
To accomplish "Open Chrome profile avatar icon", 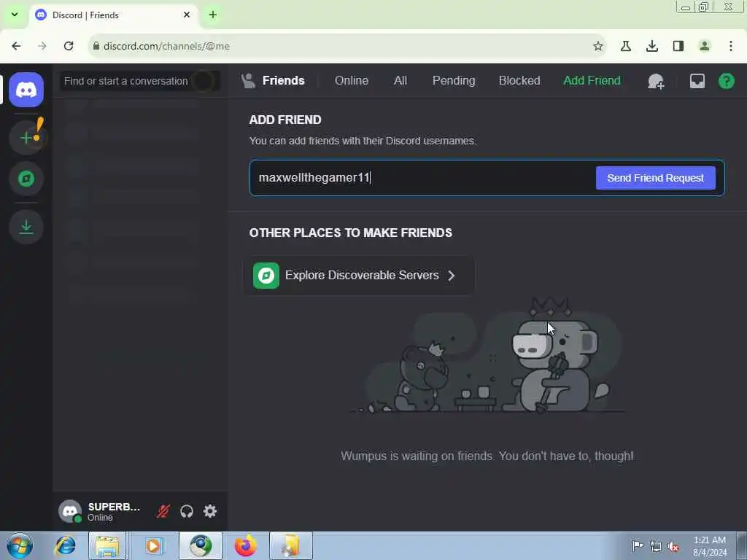I will (704, 46).
